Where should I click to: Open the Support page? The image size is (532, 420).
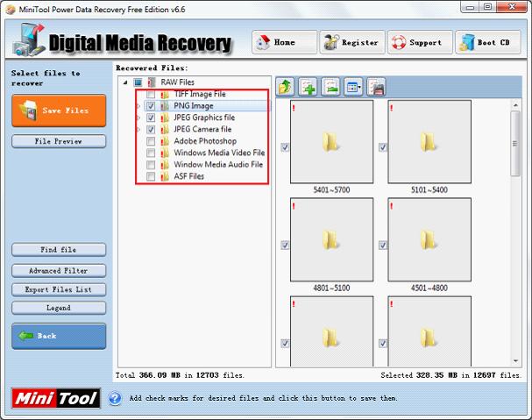tap(420, 42)
